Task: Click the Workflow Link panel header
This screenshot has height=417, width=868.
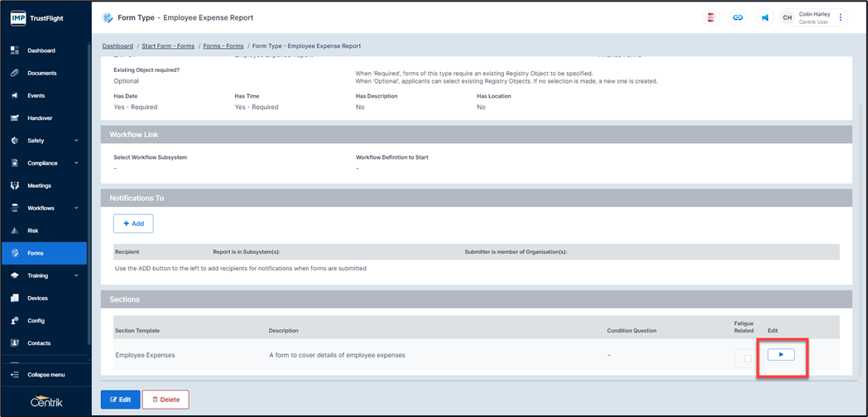Action: point(476,135)
